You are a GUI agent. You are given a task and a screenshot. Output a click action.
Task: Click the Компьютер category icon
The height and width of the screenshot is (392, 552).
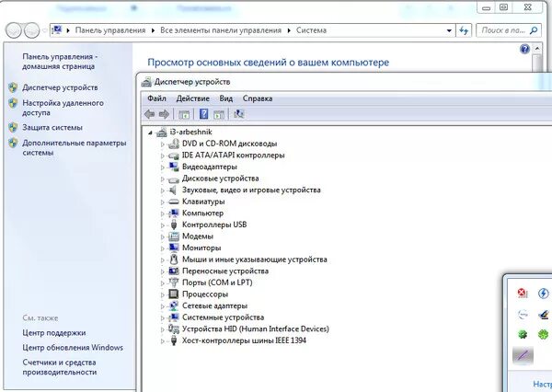point(174,213)
